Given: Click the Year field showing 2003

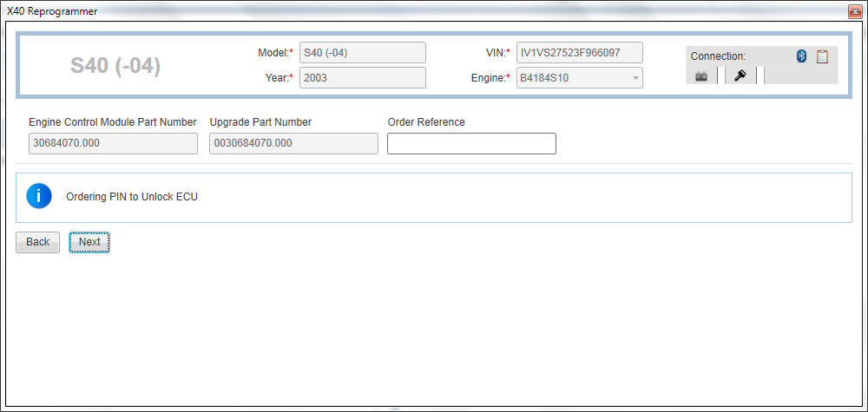Looking at the screenshot, I should 363,78.
